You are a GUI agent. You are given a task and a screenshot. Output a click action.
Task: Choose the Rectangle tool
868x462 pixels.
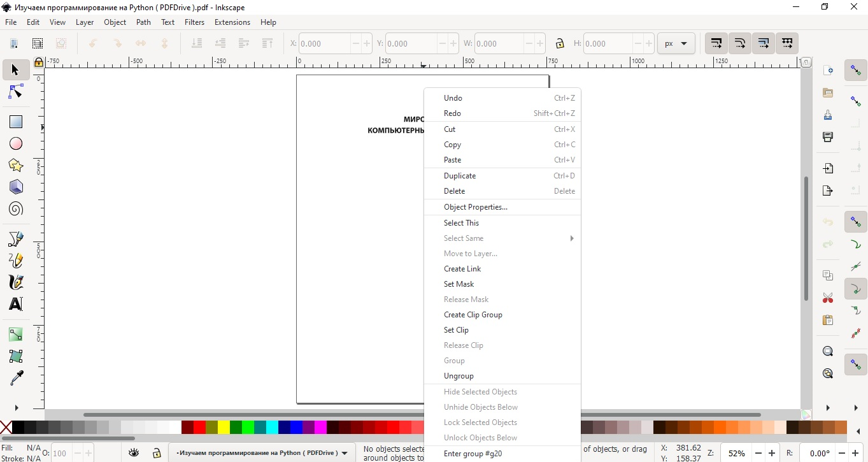[16, 122]
